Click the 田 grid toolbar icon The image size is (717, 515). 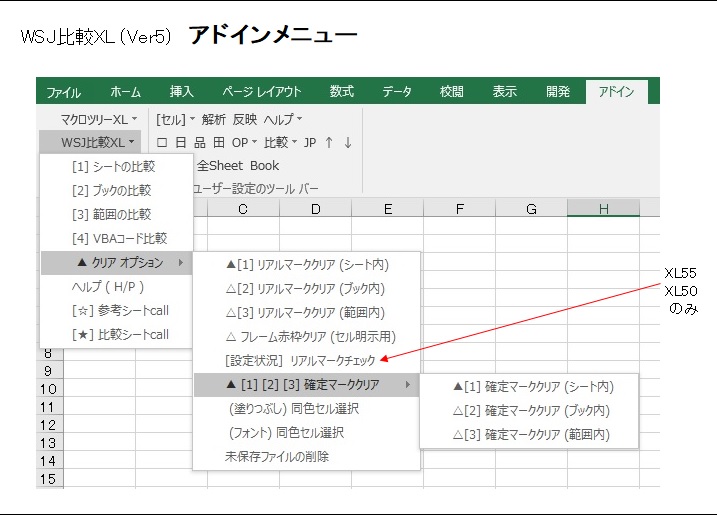(x=219, y=143)
